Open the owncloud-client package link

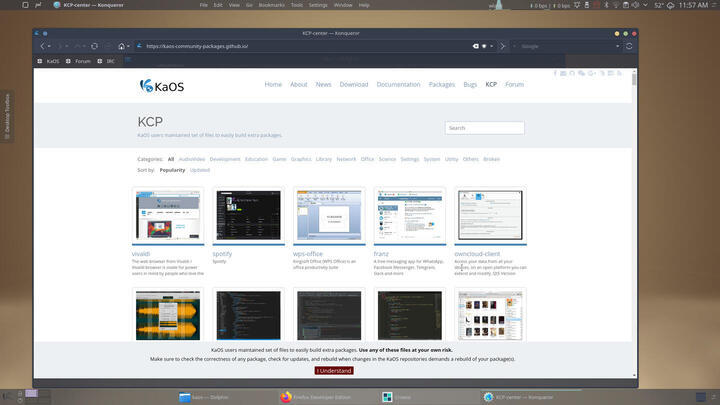coord(477,254)
